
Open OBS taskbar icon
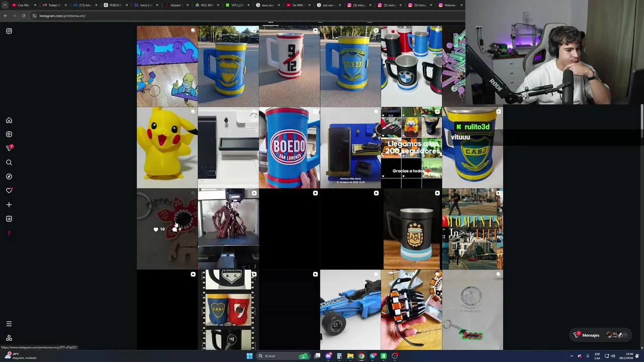point(395,356)
